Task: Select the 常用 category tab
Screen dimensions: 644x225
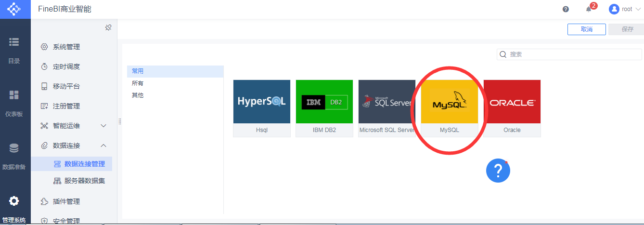Action: [175, 71]
